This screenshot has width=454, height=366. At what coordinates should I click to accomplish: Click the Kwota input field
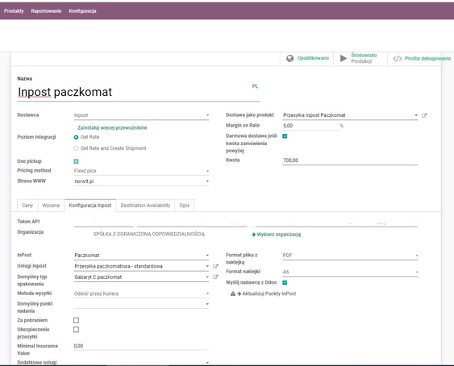point(350,160)
